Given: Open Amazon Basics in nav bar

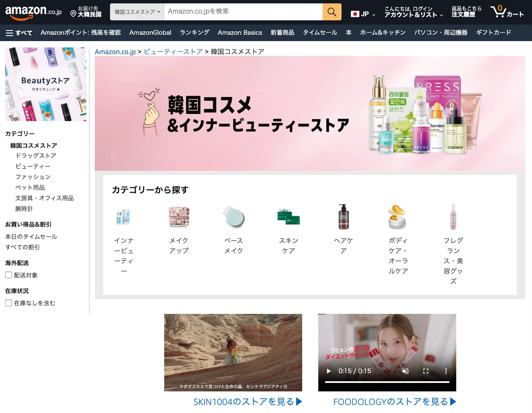Looking at the screenshot, I should pyautogui.click(x=240, y=33).
